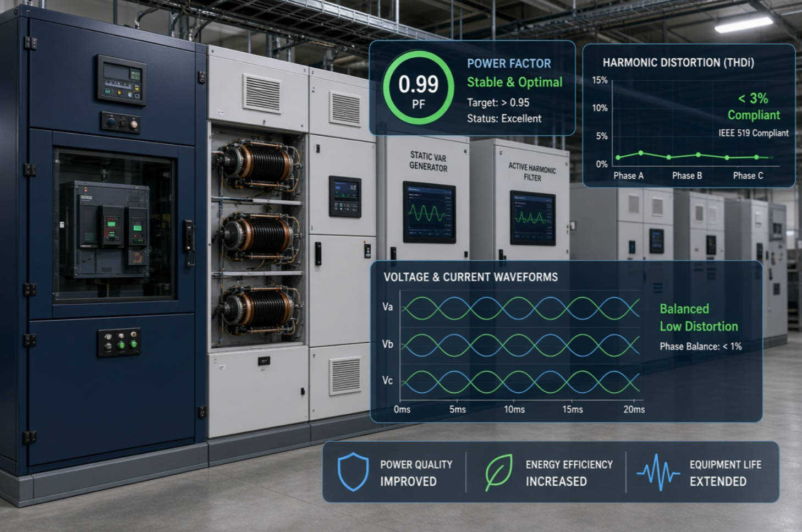Screen dimensions: 802x532
Task: Click the 10% axis label
Action: 600,108
